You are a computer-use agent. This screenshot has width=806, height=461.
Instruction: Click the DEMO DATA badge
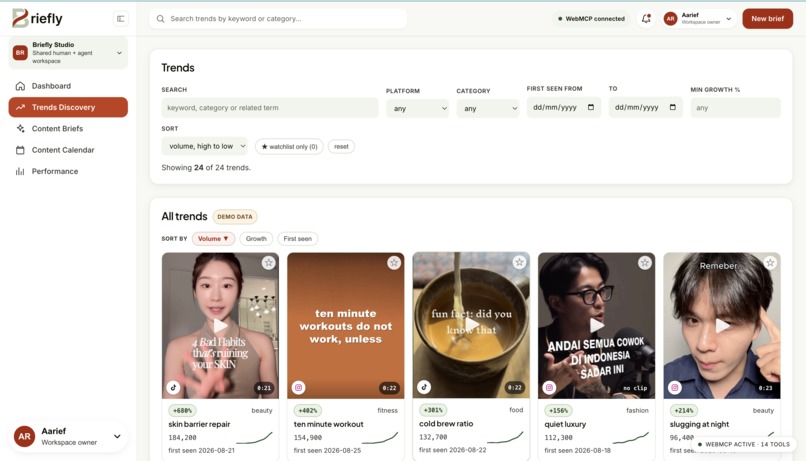click(235, 217)
